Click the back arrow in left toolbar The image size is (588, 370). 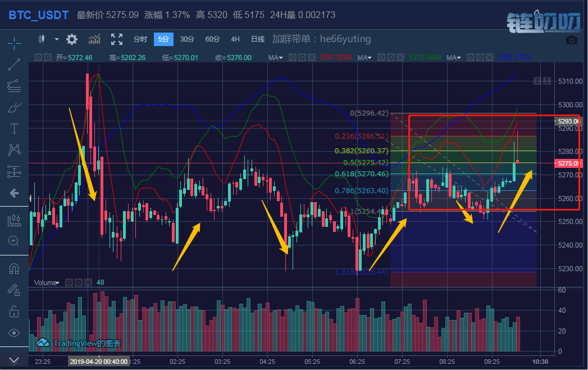pyautogui.click(x=14, y=193)
